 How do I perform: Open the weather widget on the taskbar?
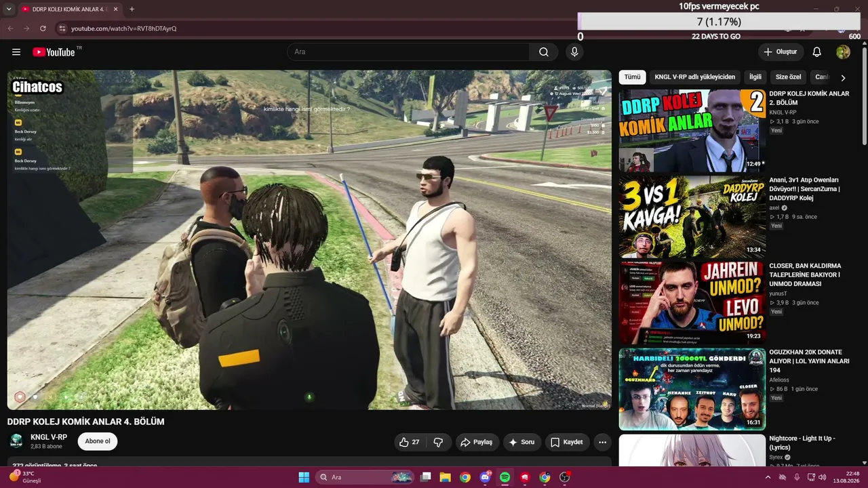pyautogui.click(x=24, y=477)
